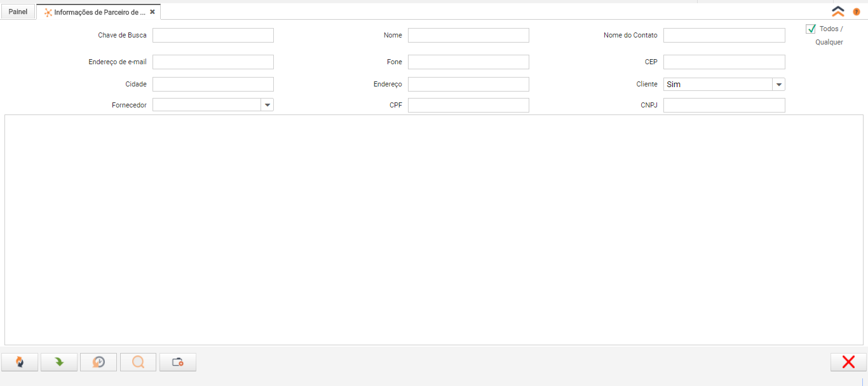Click into the CNPJ input box
868x386 pixels.
724,106
